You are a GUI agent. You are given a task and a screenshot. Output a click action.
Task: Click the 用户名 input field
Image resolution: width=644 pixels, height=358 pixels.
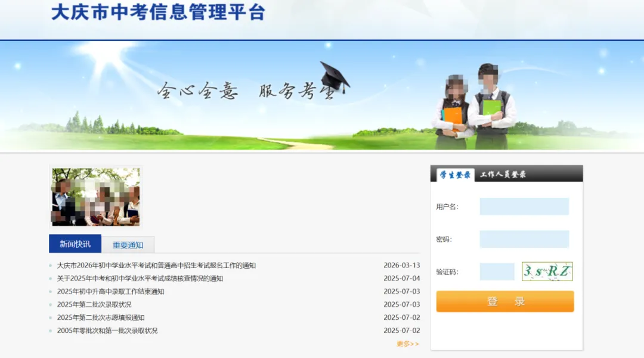tap(524, 206)
